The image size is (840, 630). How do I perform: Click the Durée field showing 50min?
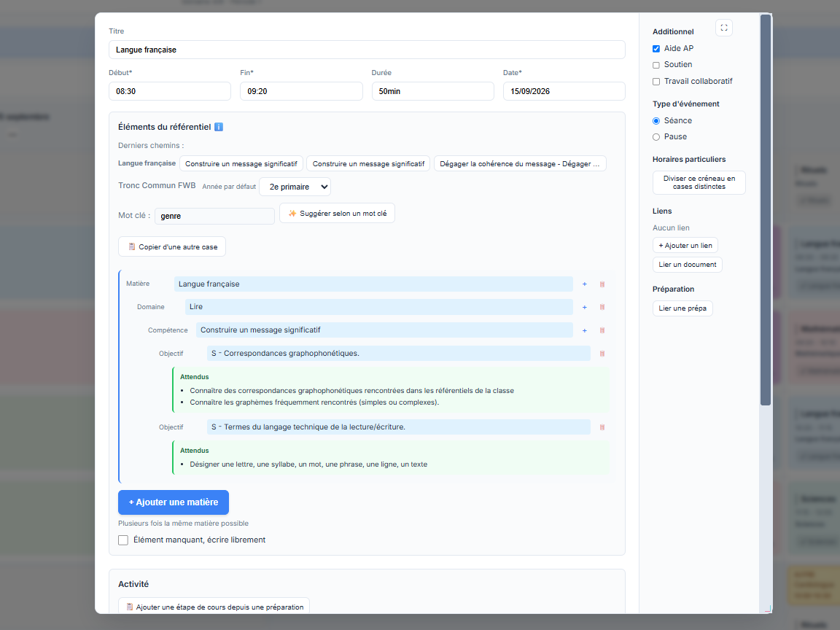[433, 91]
